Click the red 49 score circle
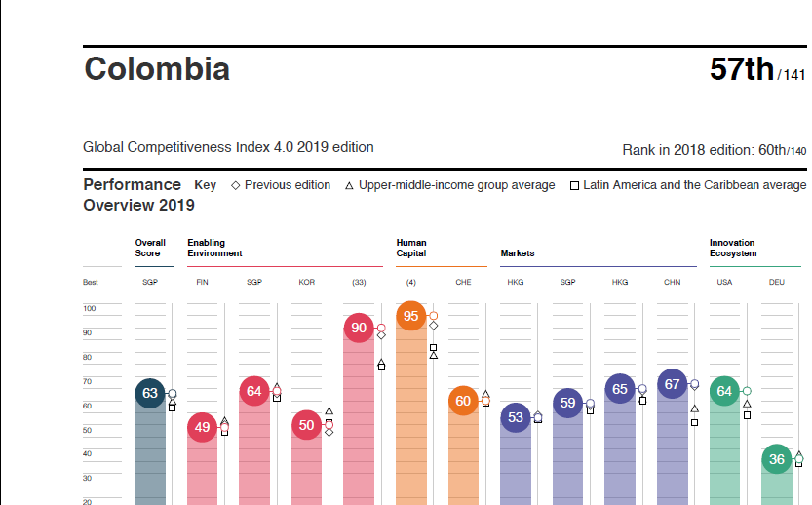The image size is (812, 505). pyautogui.click(x=203, y=427)
